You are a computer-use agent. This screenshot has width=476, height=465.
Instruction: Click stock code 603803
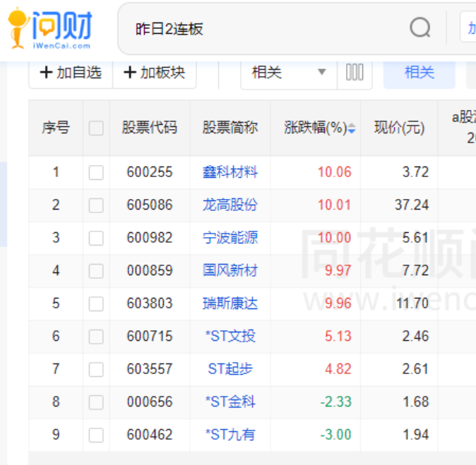coord(150,303)
